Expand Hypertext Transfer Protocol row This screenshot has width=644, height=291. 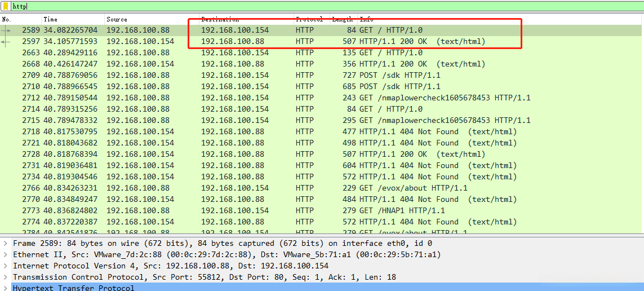(x=5, y=288)
